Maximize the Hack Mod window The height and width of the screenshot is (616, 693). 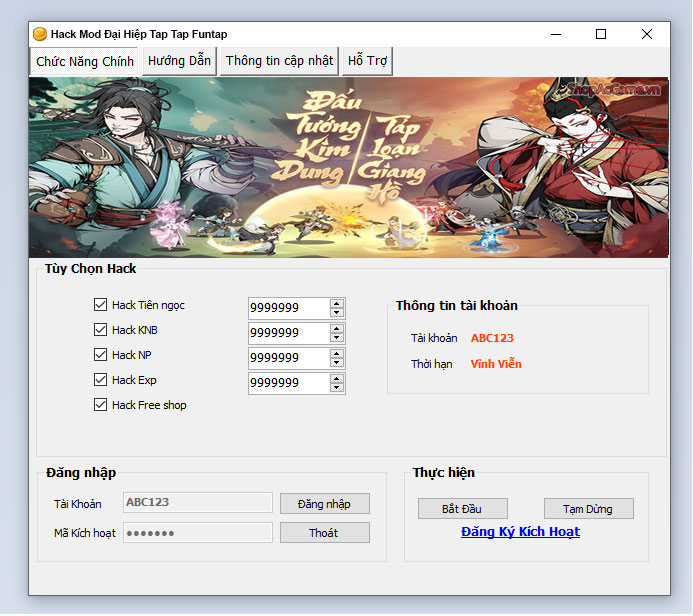click(601, 34)
